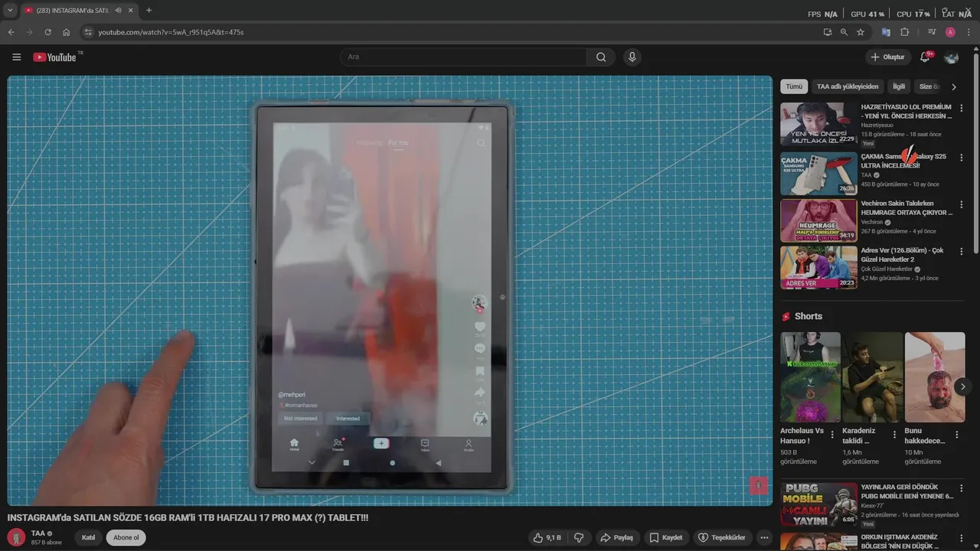Select the İlgili filter chip
The image size is (980, 551).
[x=899, y=87]
